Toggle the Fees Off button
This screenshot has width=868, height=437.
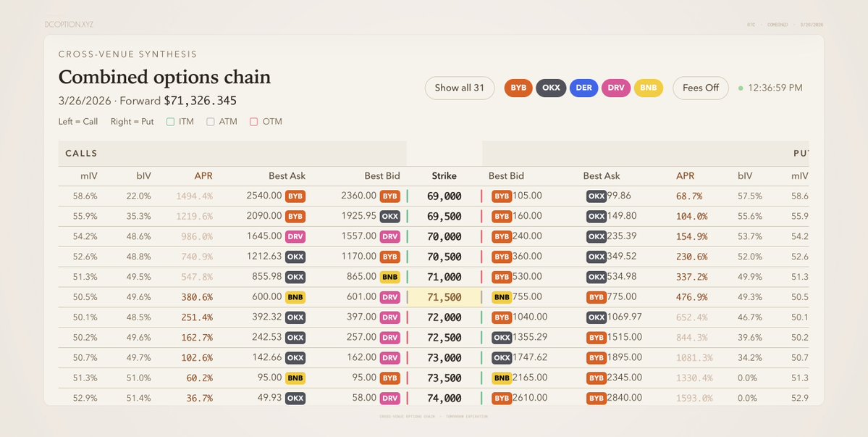701,88
